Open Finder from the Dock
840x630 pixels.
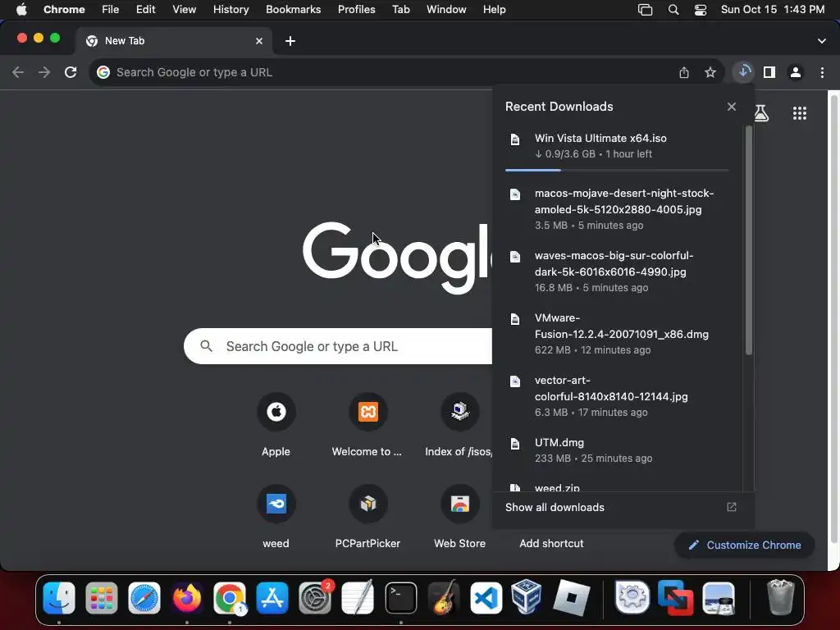coord(59,597)
